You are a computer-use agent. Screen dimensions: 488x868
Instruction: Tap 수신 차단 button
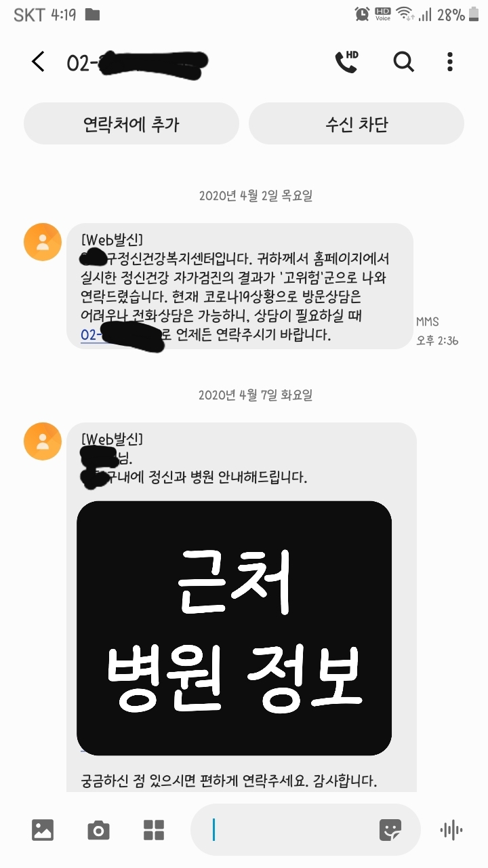tap(357, 124)
